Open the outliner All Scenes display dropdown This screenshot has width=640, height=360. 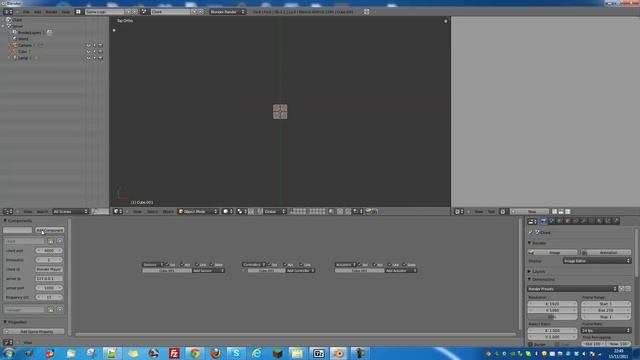[70, 211]
